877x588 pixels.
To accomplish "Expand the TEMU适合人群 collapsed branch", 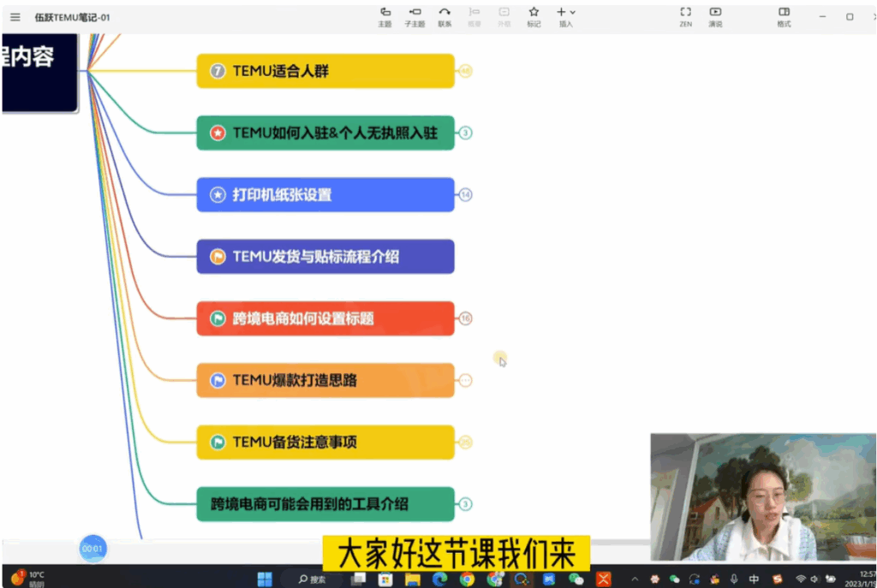I will pyautogui.click(x=465, y=71).
